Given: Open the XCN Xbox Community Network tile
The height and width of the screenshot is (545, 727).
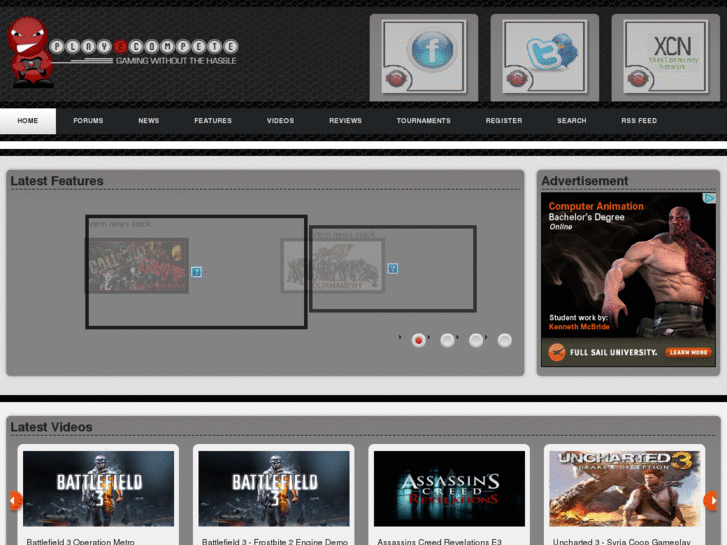Looking at the screenshot, I should point(665,57).
